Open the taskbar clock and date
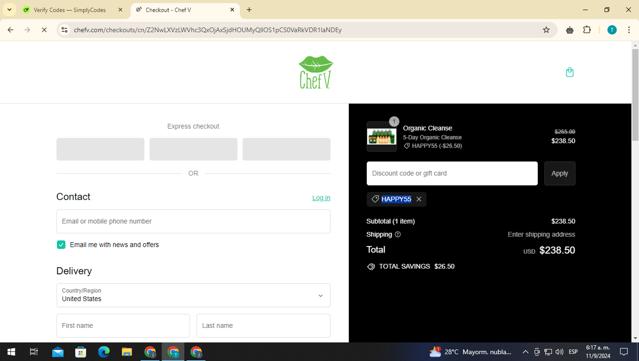This screenshot has width=639, height=361. tap(598, 352)
